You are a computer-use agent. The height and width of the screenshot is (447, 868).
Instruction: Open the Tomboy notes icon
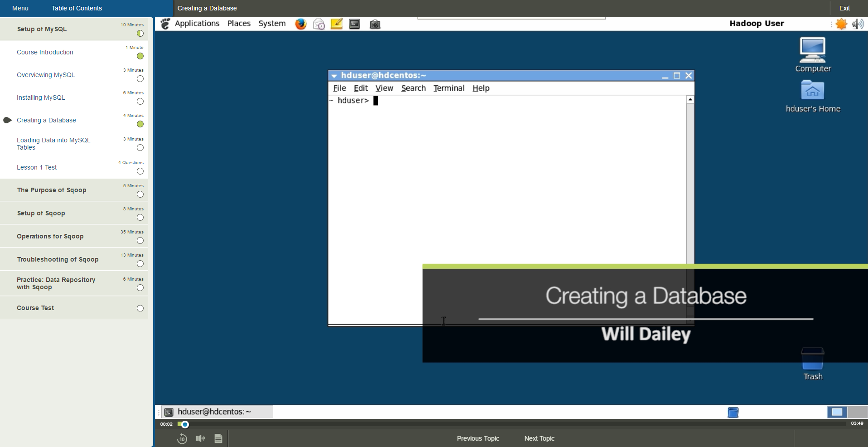click(x=337, y=24)
